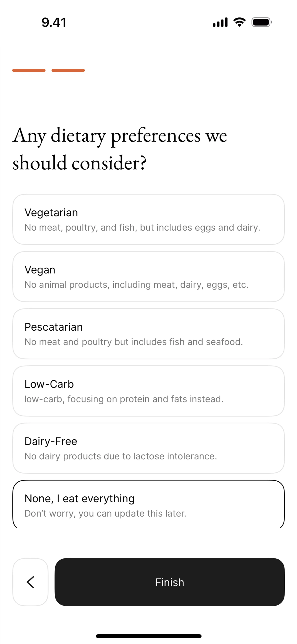This screenshot has height=644, width=297.
Task: Click the second orange progress step
Action: pyautogui.click(x=68, y=70)
